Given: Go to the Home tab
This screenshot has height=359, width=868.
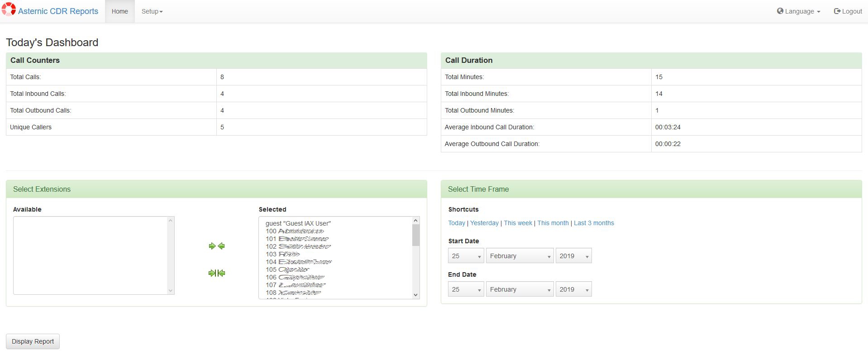Looking at the screenshot, I should coord(119,11).
